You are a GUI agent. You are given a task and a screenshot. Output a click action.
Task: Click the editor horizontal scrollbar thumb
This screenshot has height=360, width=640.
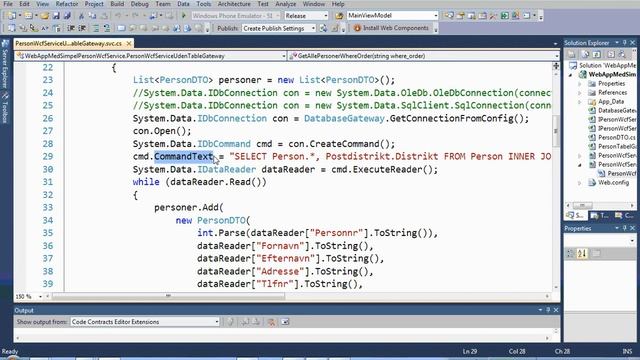(x=169, y=296)
